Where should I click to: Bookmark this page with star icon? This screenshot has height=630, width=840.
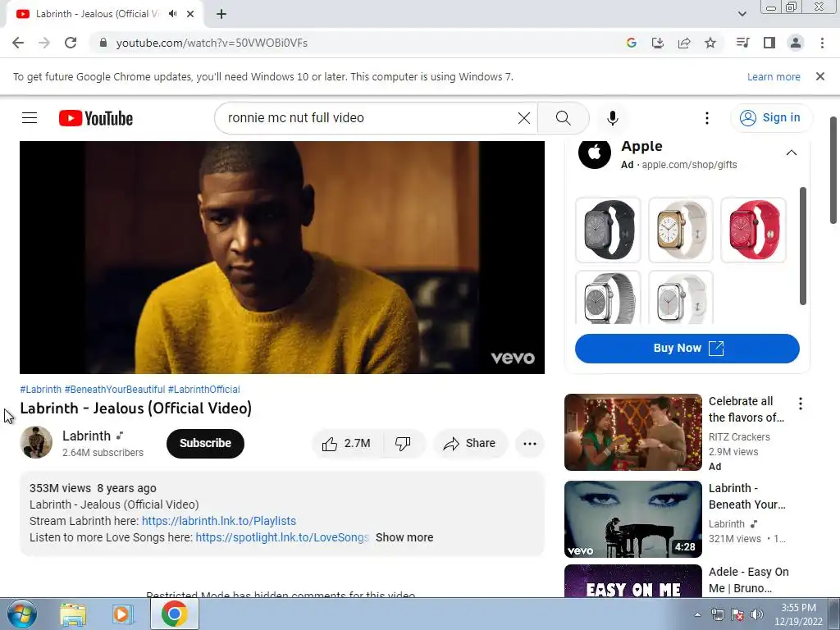710,43
